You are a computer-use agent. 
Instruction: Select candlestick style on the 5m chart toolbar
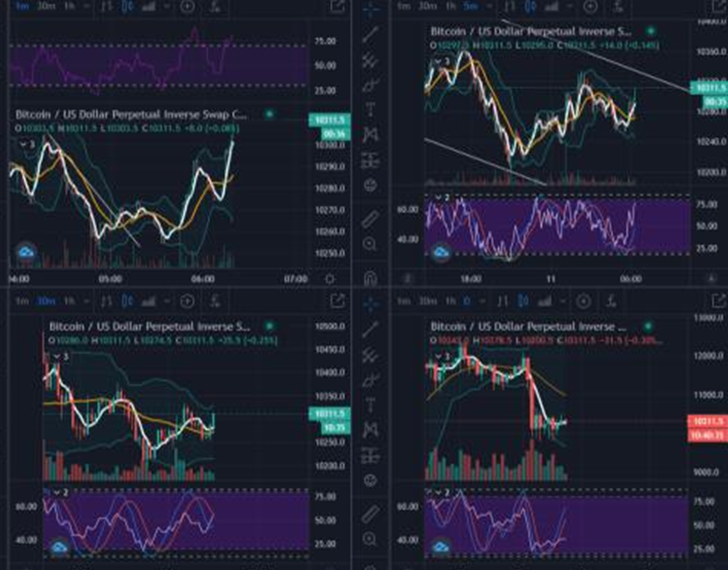point(530,6)
